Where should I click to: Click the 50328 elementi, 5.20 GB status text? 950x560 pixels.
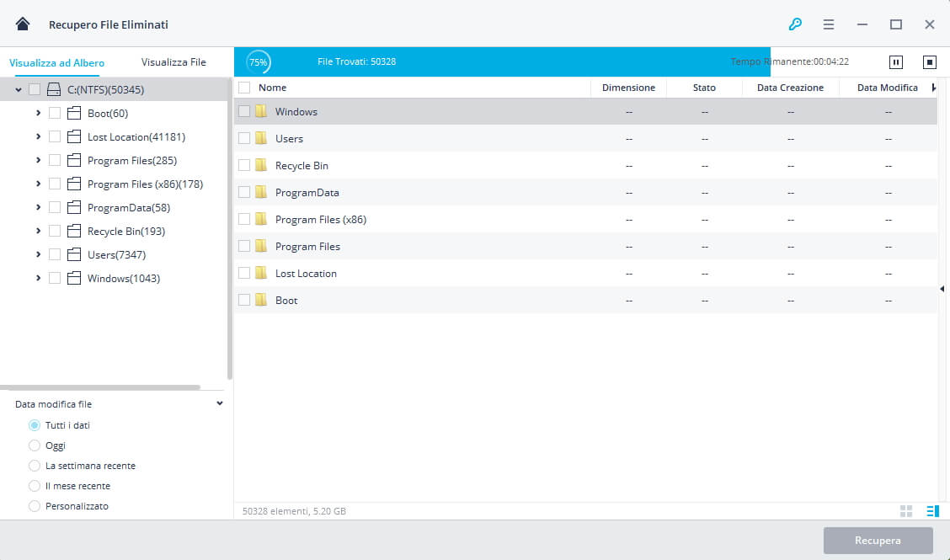pyautogui.click(x=294, y=511)
